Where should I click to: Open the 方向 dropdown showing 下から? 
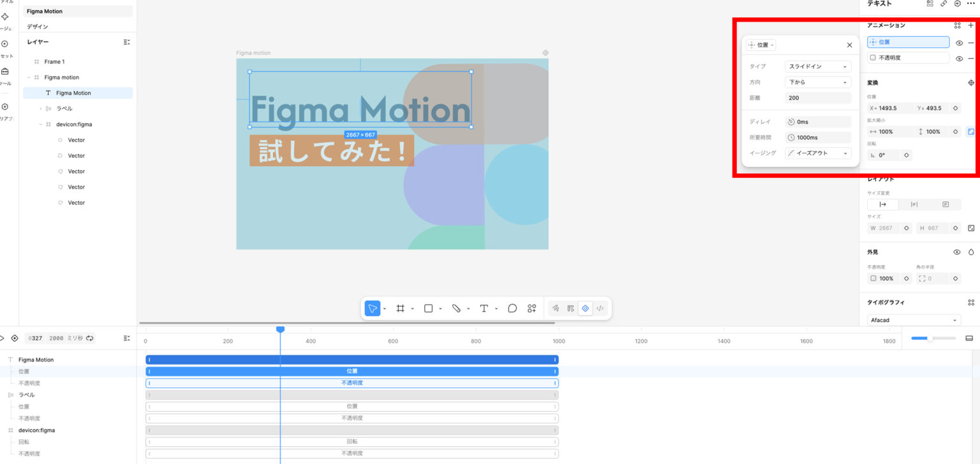tap(818, 82)
